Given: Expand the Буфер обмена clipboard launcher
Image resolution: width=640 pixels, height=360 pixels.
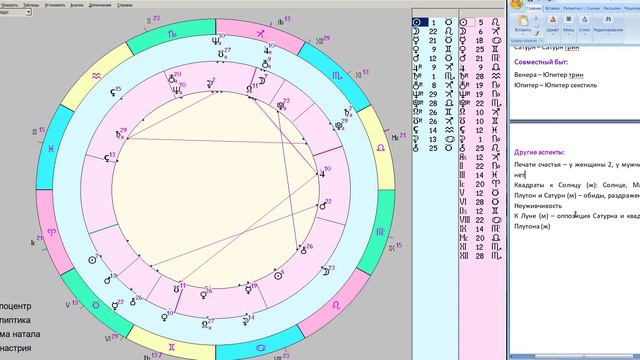Looking at the screenshot, I should click(x=541, y=41).
